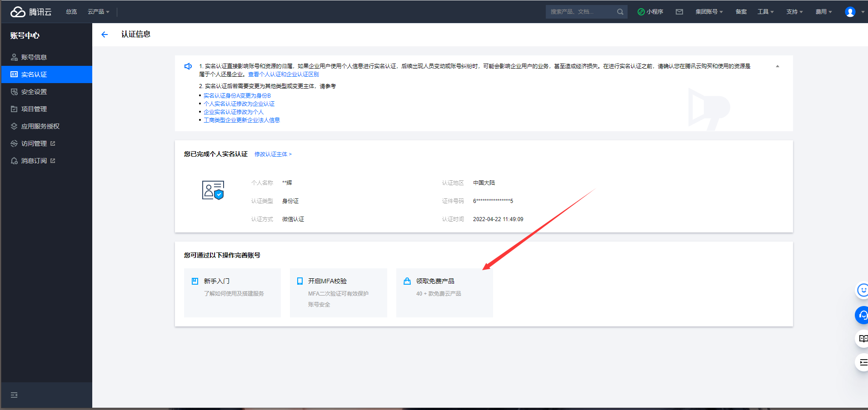The image size is (868, 410).
Task: Click the search magnifier icon
Action: (620, 12)
